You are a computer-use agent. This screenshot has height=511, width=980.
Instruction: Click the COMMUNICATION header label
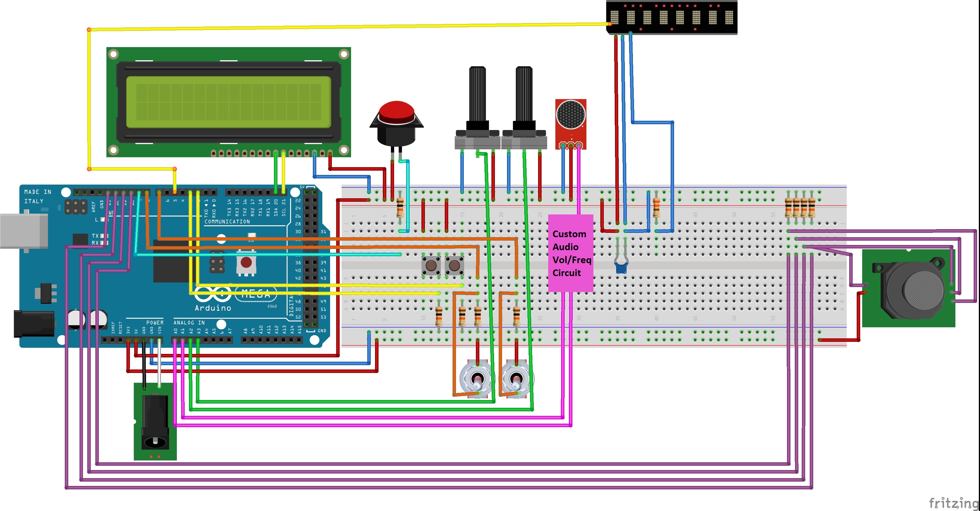(x=227, y=221)
